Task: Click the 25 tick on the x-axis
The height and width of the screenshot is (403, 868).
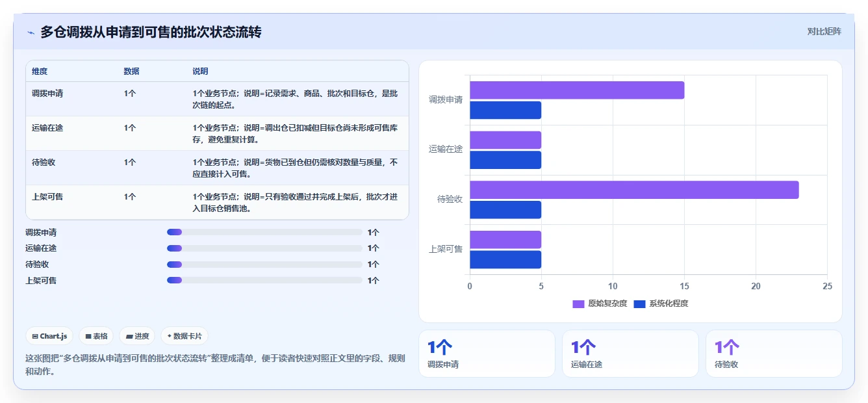Action: pyautogui.click(x=827, y=286)
